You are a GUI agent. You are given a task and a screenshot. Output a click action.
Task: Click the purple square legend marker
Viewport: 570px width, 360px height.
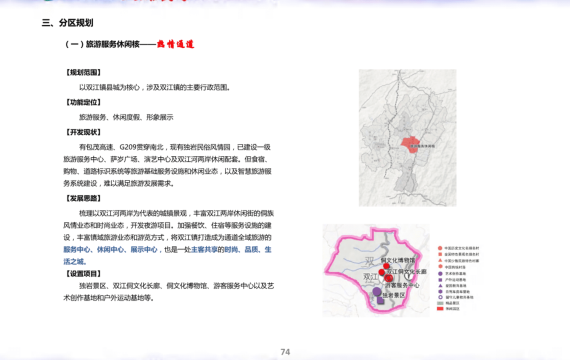pyautogui.click(x=440, y=280)
